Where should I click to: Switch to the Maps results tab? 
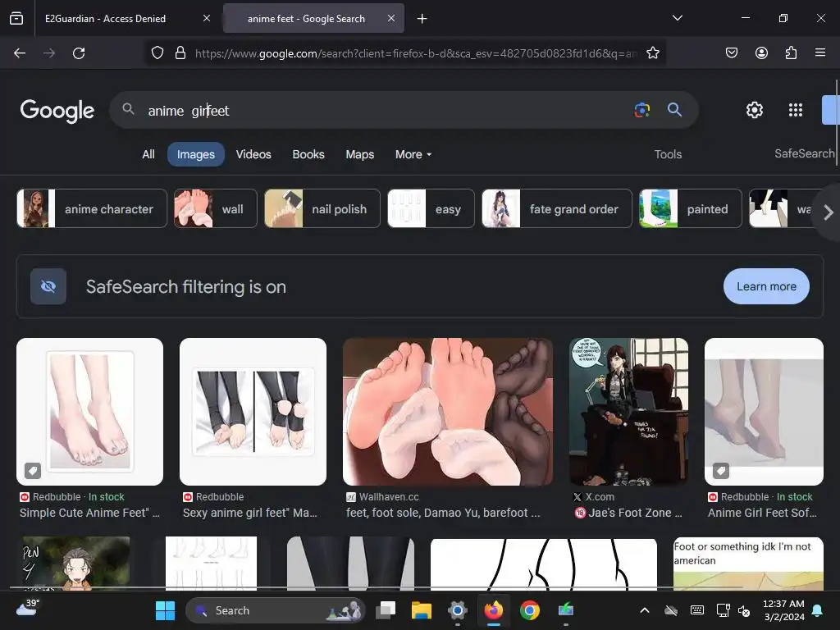360,154
